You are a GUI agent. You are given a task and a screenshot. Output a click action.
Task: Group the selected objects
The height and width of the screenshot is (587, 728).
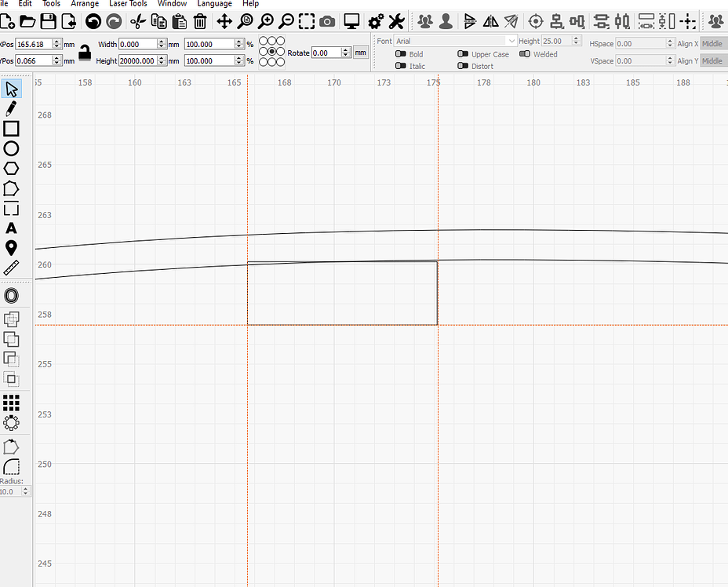(x=425, y=21)
